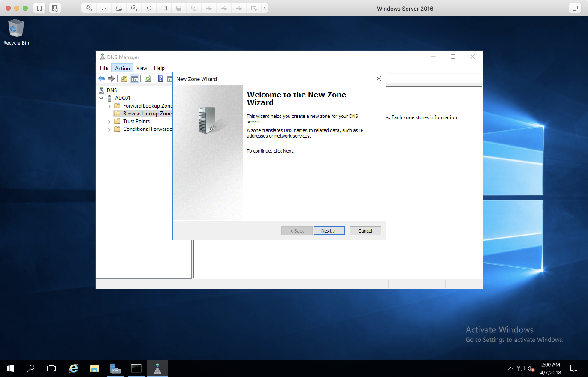The height and width of the screenshot is (377, 588).
Task: Toggle Show/Hide Console Tree toolbar icon
Action: click(x=135, y=78)
